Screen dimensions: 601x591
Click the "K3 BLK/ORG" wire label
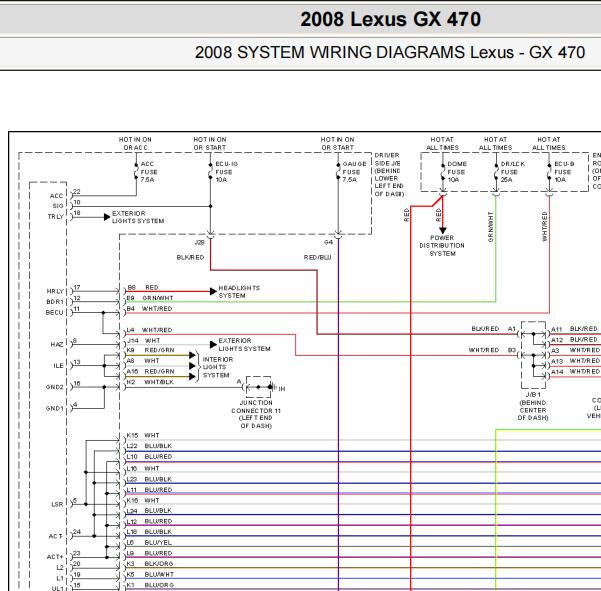tap(150, 563)
